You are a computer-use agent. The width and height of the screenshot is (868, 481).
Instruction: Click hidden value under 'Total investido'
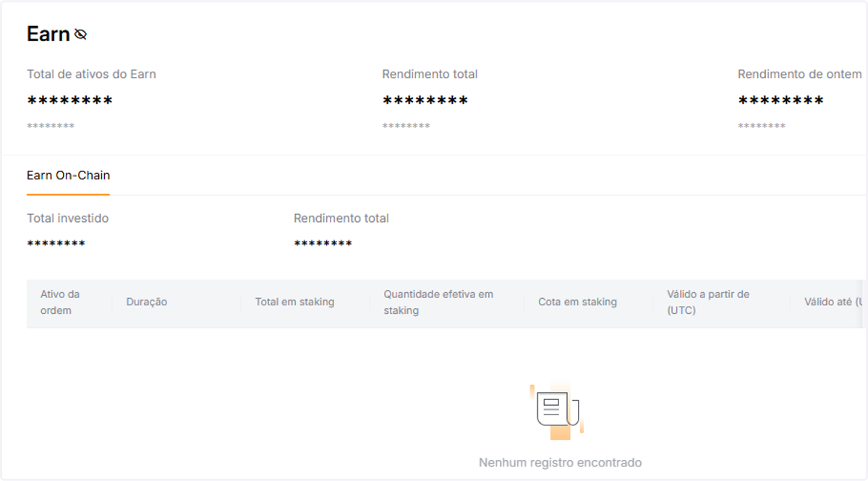pyautogui.click(x=56, y=244)
